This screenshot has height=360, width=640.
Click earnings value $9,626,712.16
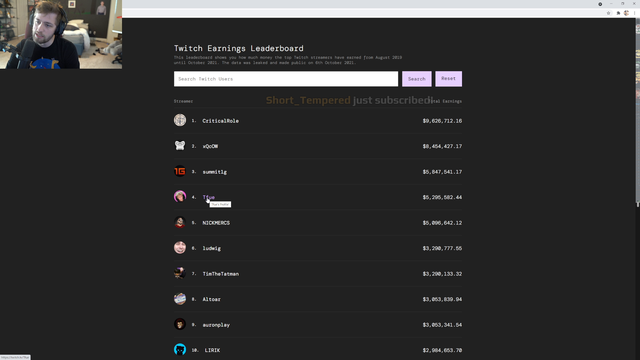(x=442, y=121)
